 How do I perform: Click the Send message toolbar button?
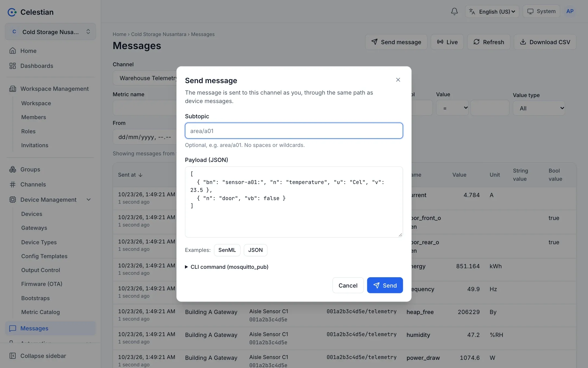click(x=396, y=42)
